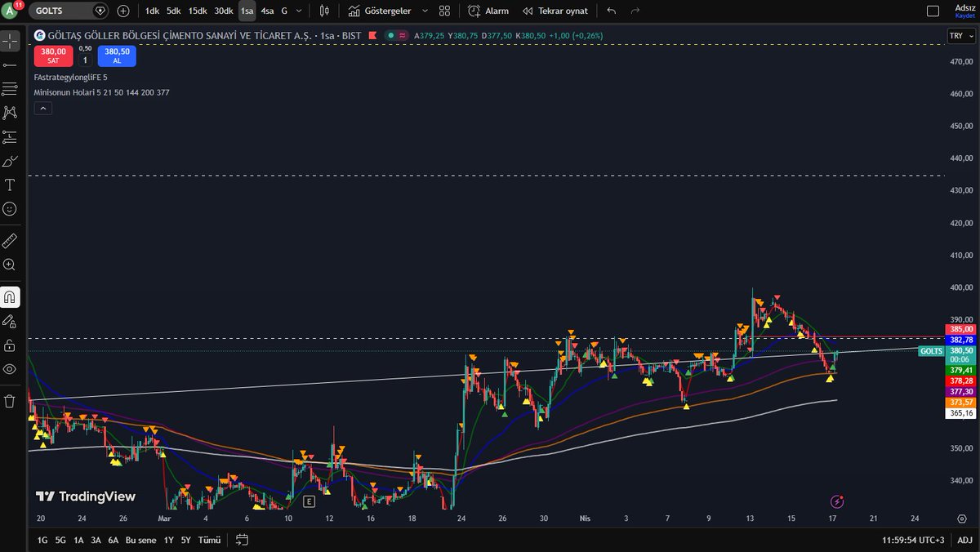Screen dimensions: 980x552
Task: Set the date range to Bu sene
Action: click(x=141, y=540)
